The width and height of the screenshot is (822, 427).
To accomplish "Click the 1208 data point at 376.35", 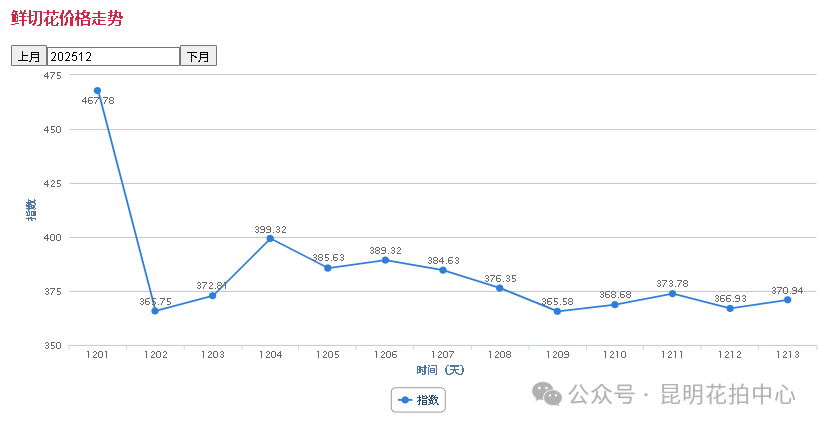I will point(500,288).
